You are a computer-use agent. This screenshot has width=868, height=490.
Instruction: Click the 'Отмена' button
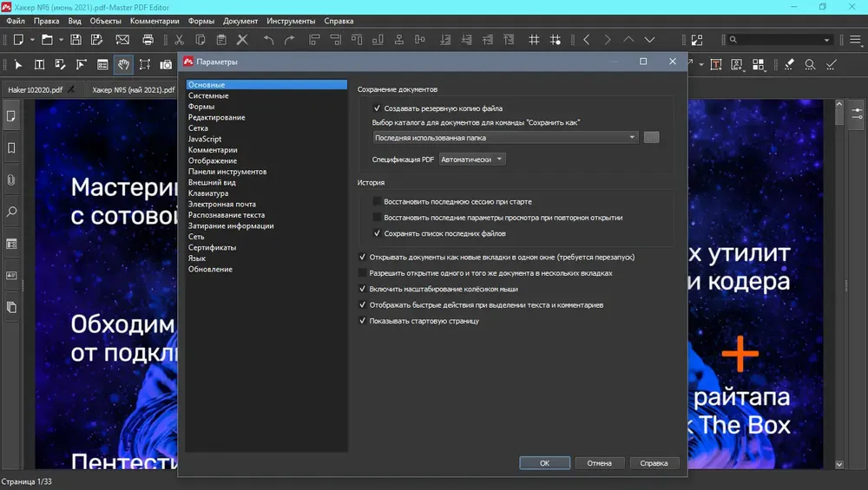coord(600,463)
